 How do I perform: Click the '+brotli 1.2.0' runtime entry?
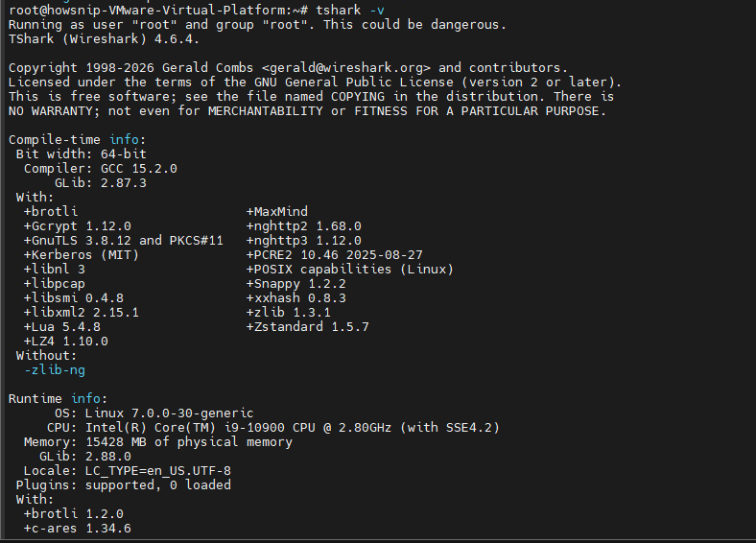click(x=73, y=514)
